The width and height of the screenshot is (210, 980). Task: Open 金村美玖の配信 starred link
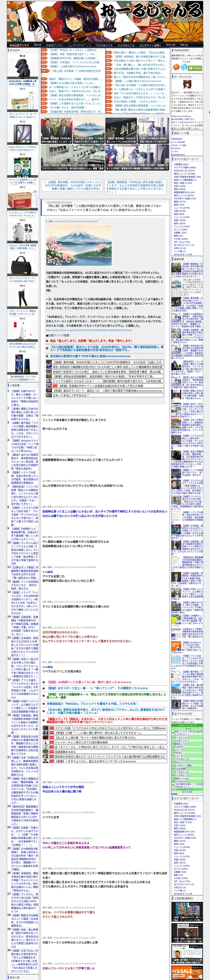coord(90,356)
